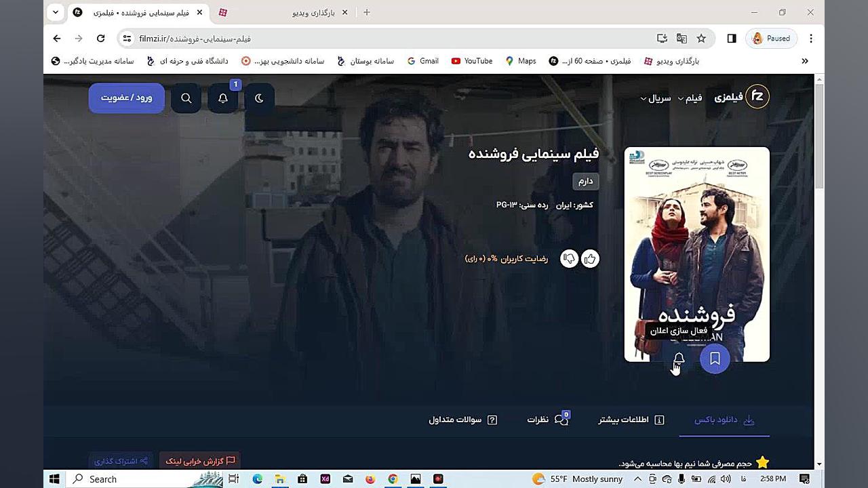View site information icon in address bar

coord(127,39)
